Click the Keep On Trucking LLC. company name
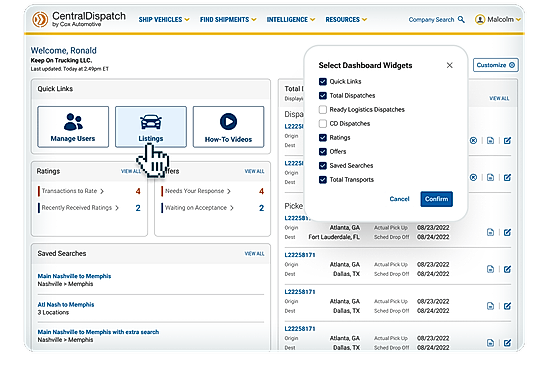This screenshot has width=548, height=368. point(61,60)
